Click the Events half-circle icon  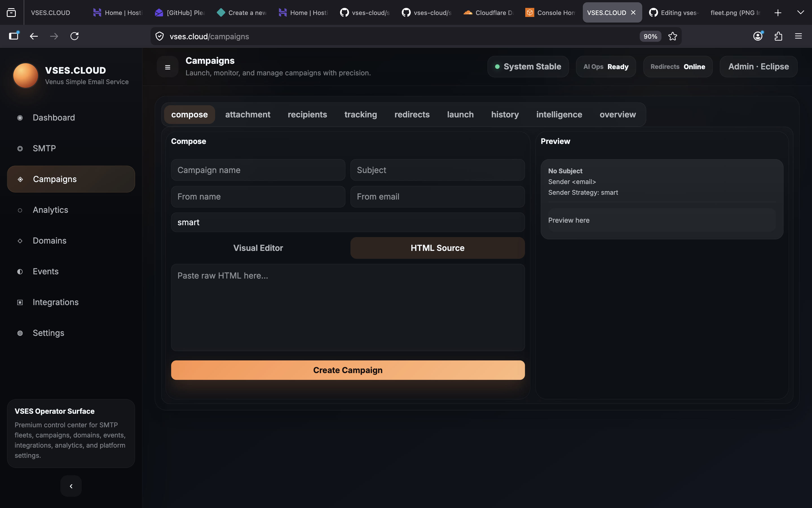(20, 271)
